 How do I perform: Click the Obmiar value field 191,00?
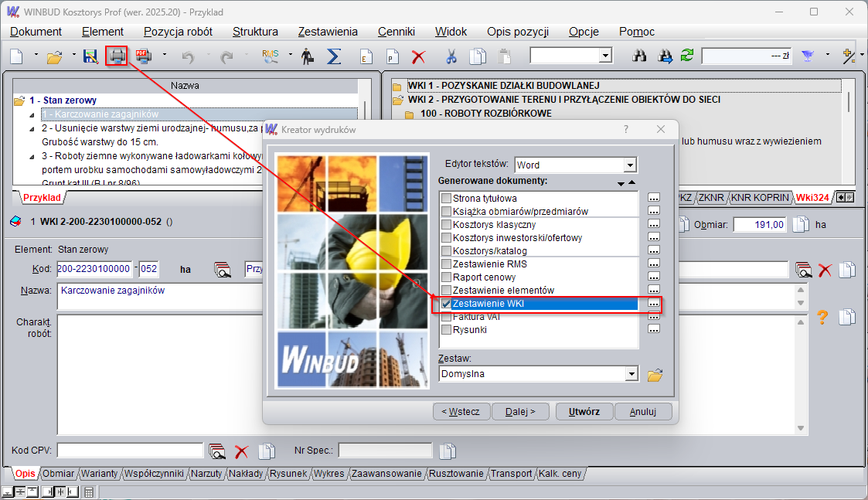pos(760,225)
